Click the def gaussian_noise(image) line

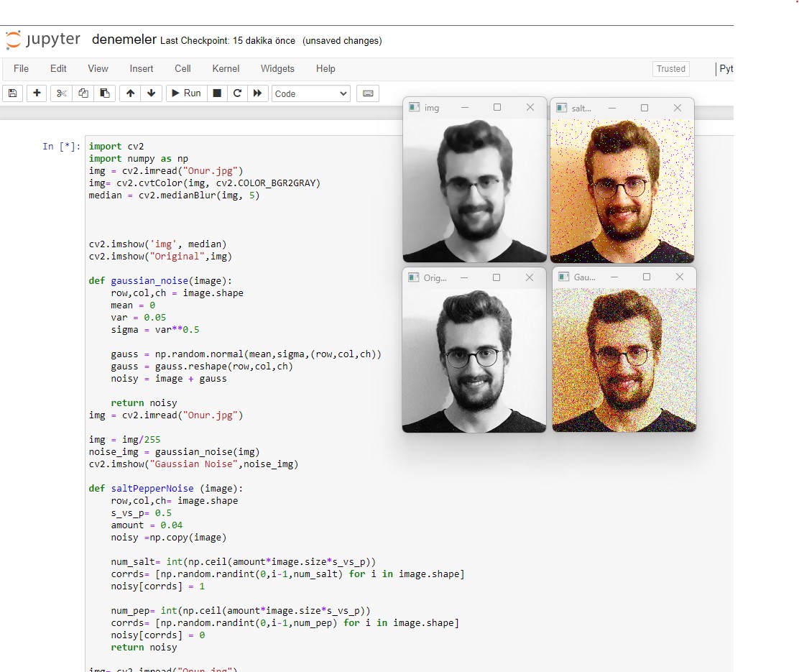click(x=160, y=281)
